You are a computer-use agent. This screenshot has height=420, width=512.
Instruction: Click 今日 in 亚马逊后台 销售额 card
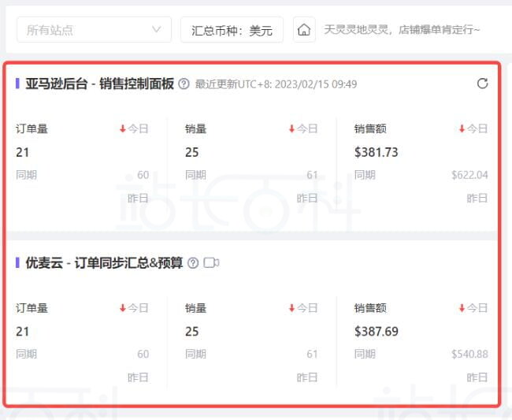click(x=477, y=128)
